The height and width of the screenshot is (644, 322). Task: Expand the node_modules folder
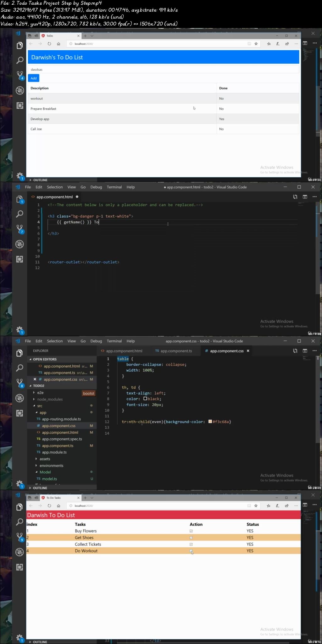34,399
